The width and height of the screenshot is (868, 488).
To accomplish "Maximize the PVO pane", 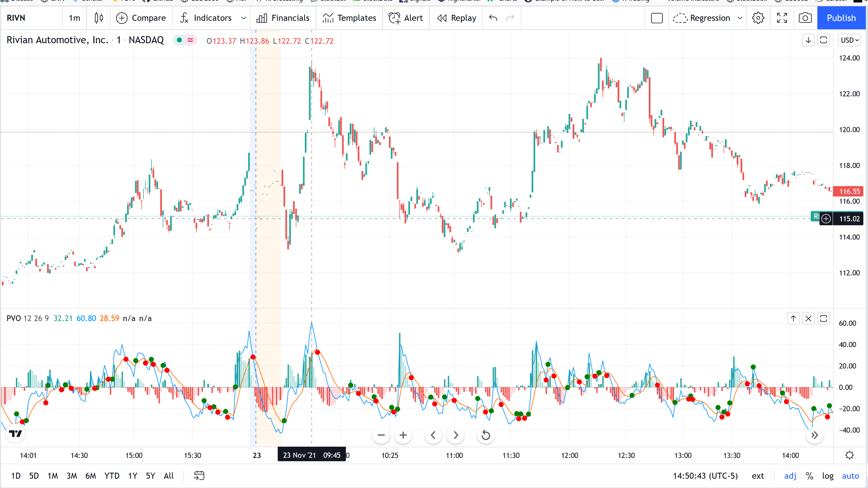I will click(x=824, y=318).
